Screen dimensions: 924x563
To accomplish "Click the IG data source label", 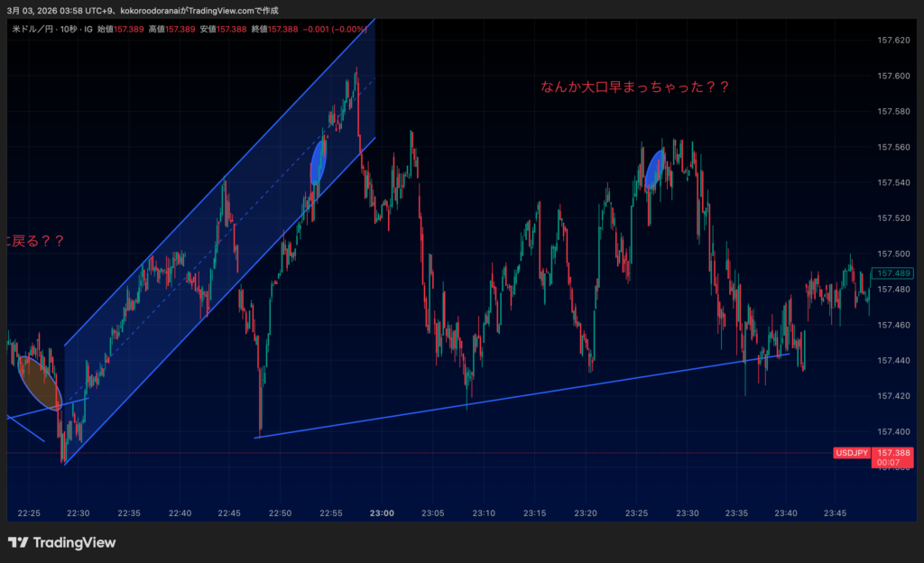I will [x=88, y=30].
